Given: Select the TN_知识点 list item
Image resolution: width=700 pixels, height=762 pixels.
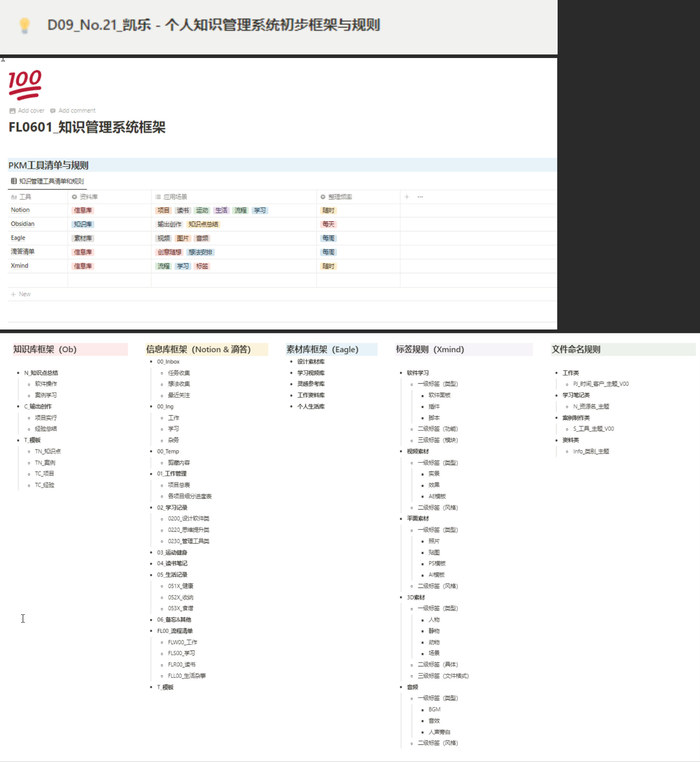Looking at the screenshot, I should coord(48,451).
